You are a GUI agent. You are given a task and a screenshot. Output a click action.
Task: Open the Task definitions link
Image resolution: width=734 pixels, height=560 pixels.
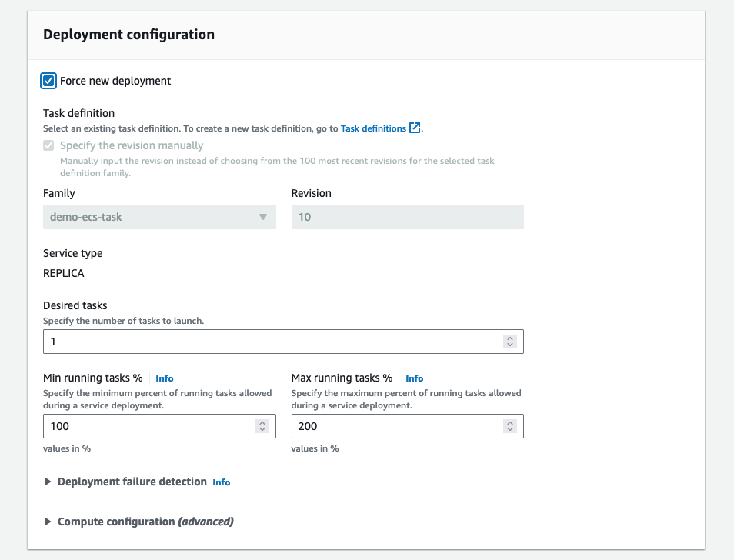point(373,128)
